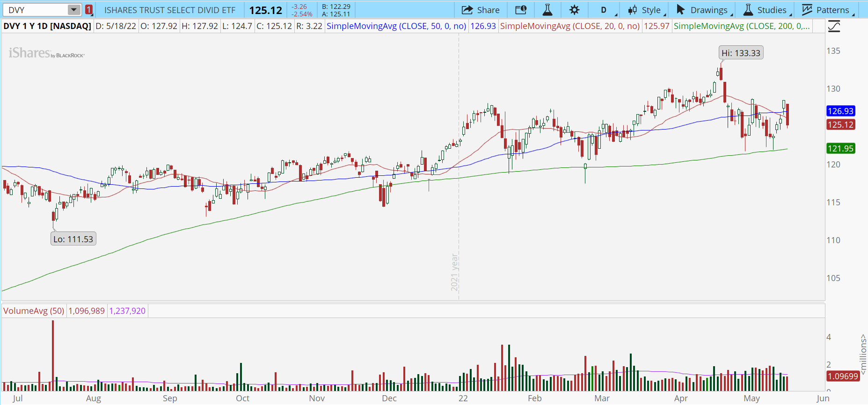
Task: Click the ISHARES TRUST SELECT DIVID ETF title
Action: coord(170,10)
